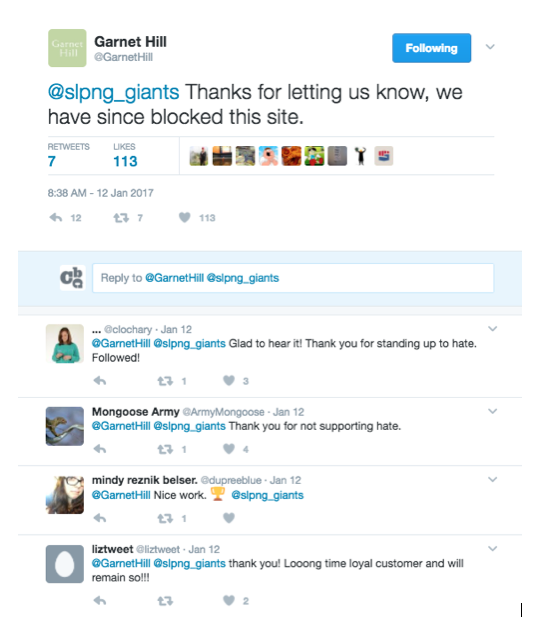Toggle the Following button for Garnet Hill
The height and width of the screenshot is (621, 537).
[432, 48]
